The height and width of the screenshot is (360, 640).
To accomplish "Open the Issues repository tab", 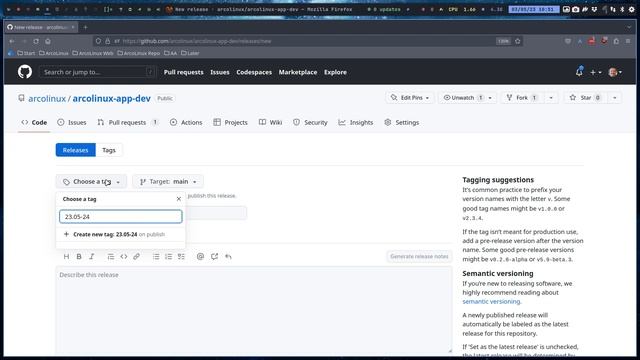I will [x=72, y=122].
